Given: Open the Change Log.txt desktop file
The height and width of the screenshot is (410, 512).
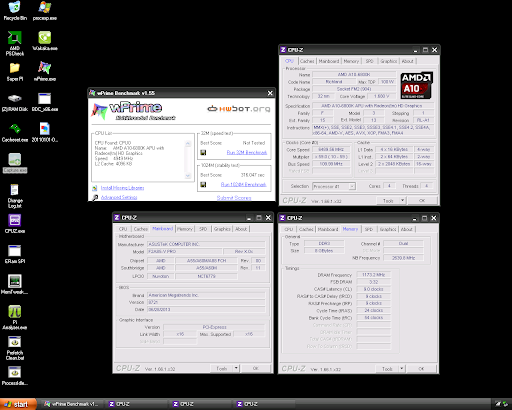Looking at the screenshot, I should pyautogui.click(x=15, y=196).
